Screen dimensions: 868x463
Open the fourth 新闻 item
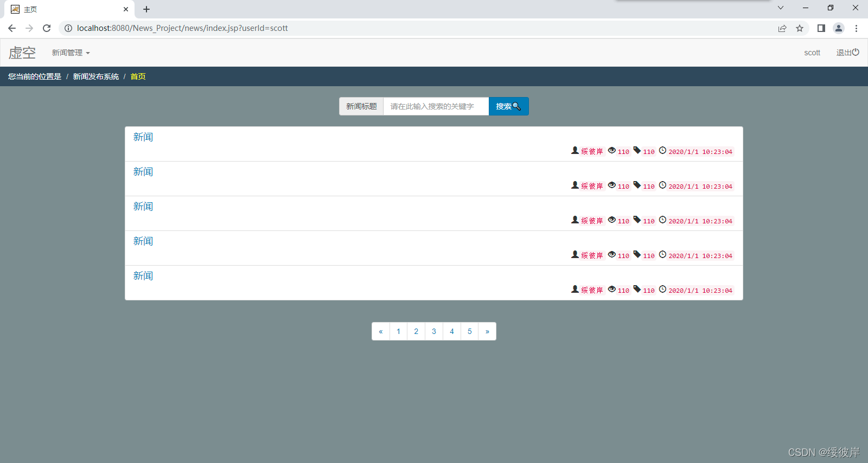tap(143, 241)
